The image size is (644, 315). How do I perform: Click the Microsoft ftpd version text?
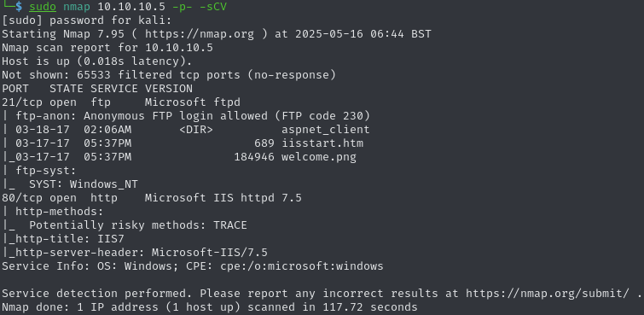pos(192,102)
